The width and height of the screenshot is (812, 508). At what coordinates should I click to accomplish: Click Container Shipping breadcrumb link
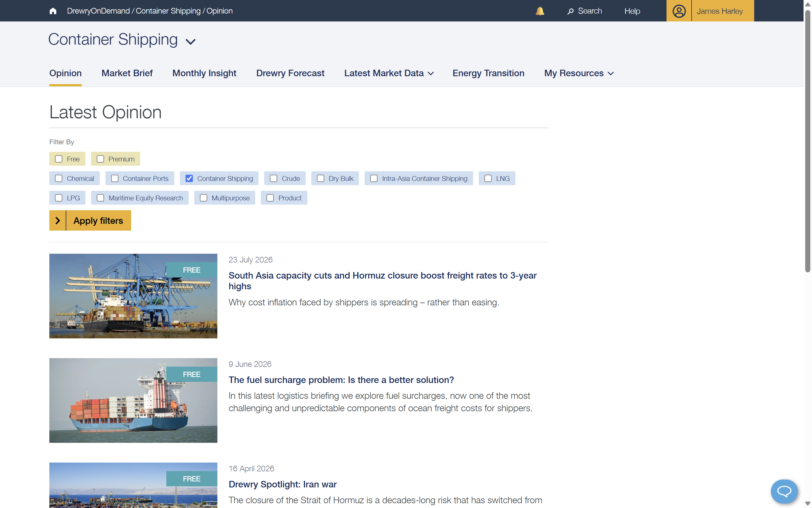click(168, 11)
